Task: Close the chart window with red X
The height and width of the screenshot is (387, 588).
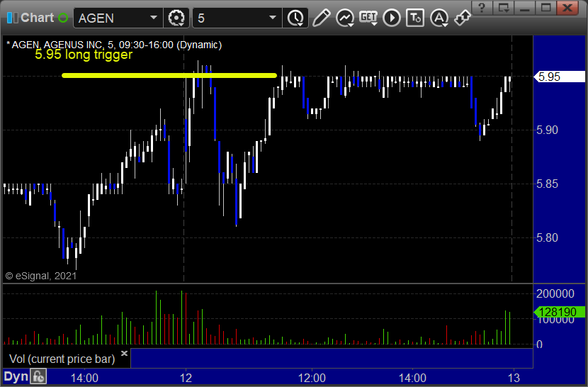Action: [567, 7]
